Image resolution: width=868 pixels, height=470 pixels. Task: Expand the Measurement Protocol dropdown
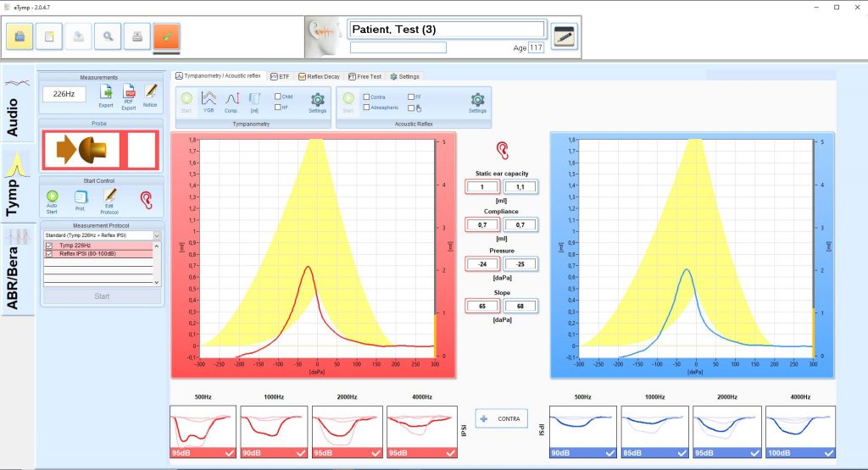[156, 235]
